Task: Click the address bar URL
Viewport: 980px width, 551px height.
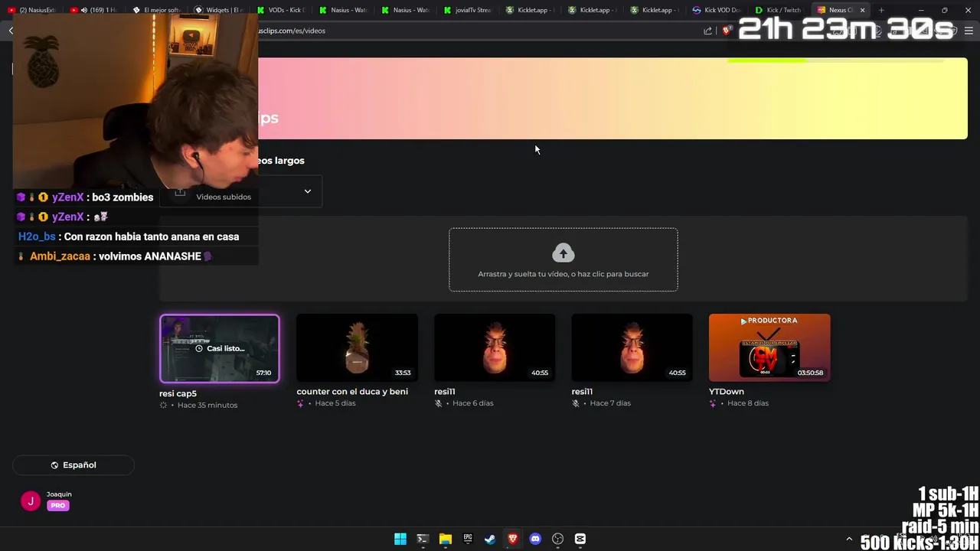Action: 292,31
